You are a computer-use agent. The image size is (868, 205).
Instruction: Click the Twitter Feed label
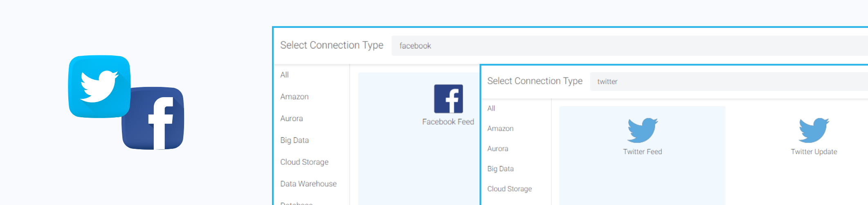643,152
